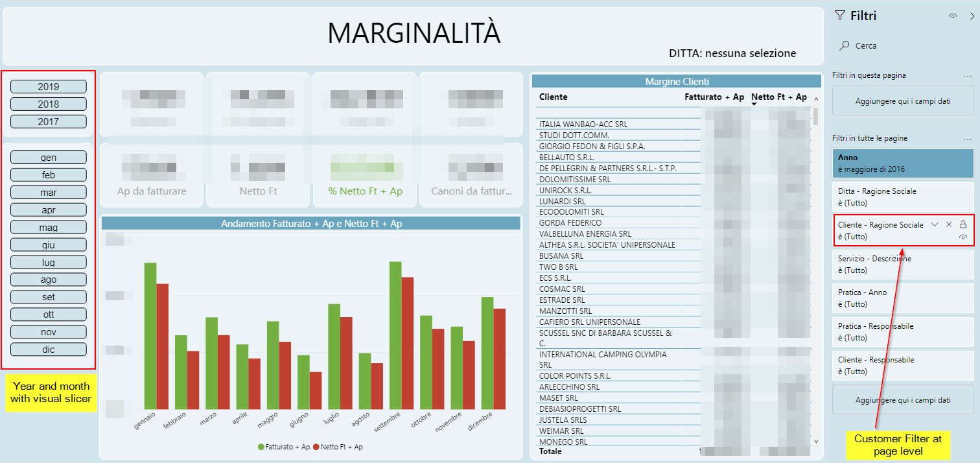Viewport: 980px width, 463px height.
Task: Toggle the Filtri pane visibility eye icon
Action: [x=952, y=16]
